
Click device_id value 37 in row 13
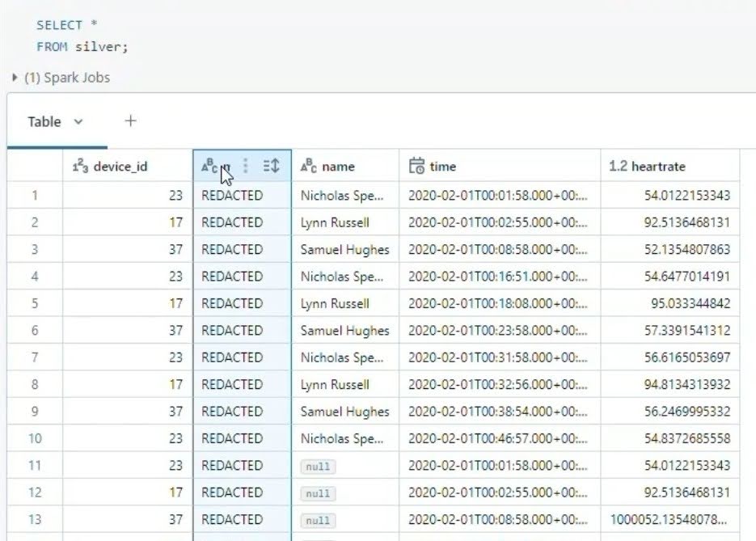[176, 519]
